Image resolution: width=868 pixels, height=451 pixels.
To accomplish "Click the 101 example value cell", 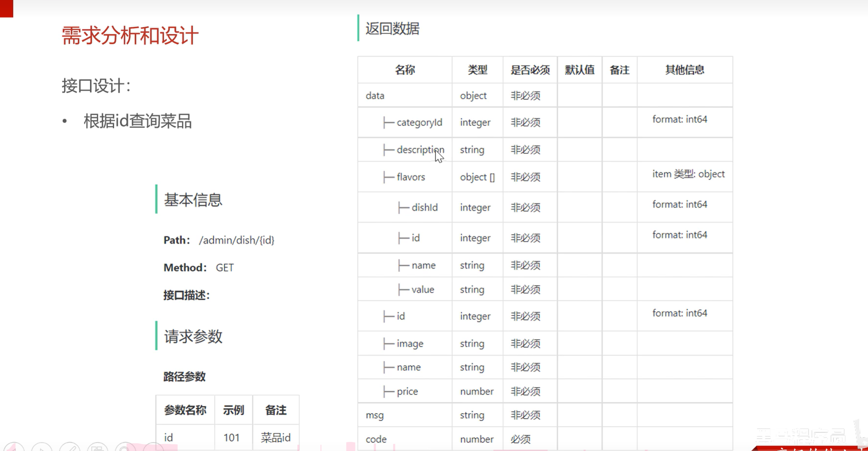I will (x=231, y=437).
